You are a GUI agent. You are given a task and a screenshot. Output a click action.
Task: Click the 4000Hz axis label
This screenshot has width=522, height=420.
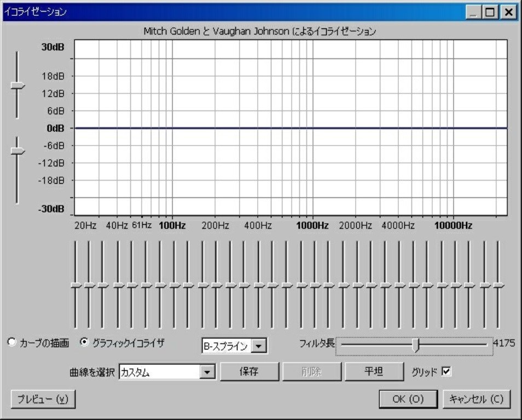[398, 226]
